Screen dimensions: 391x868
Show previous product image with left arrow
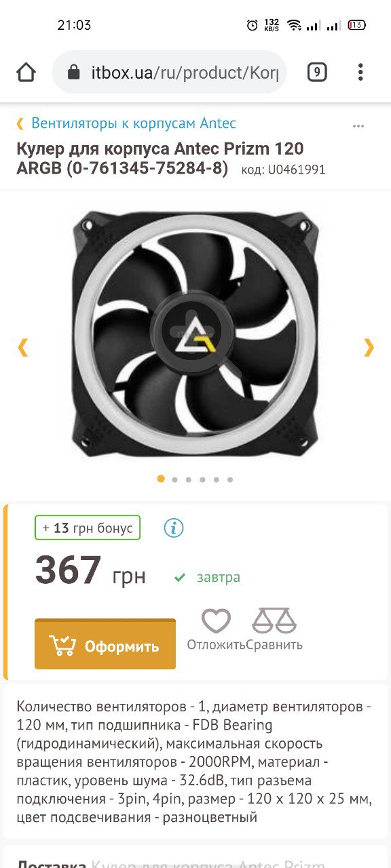(x=22, y=347)
